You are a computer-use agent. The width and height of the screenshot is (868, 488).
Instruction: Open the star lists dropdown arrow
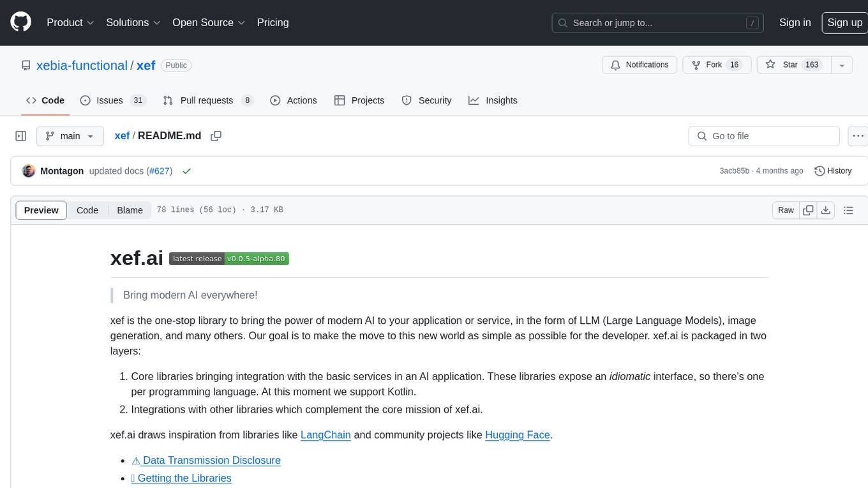point(842,65)
